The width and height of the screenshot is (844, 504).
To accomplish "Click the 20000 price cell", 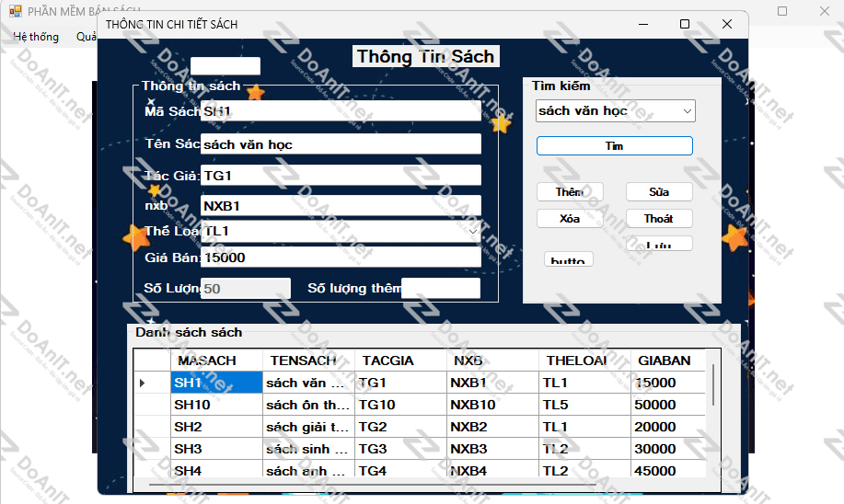I will 667,427.
